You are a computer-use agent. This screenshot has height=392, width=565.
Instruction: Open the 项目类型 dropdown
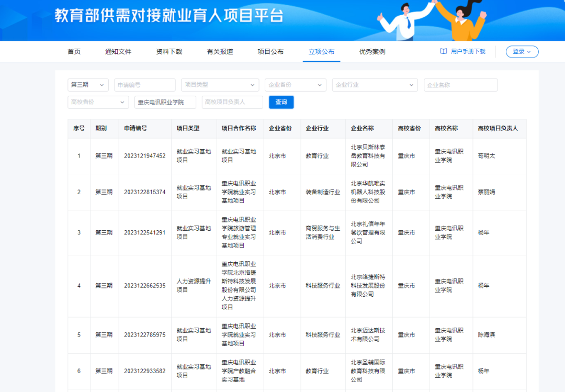click(x=220, y=85)
